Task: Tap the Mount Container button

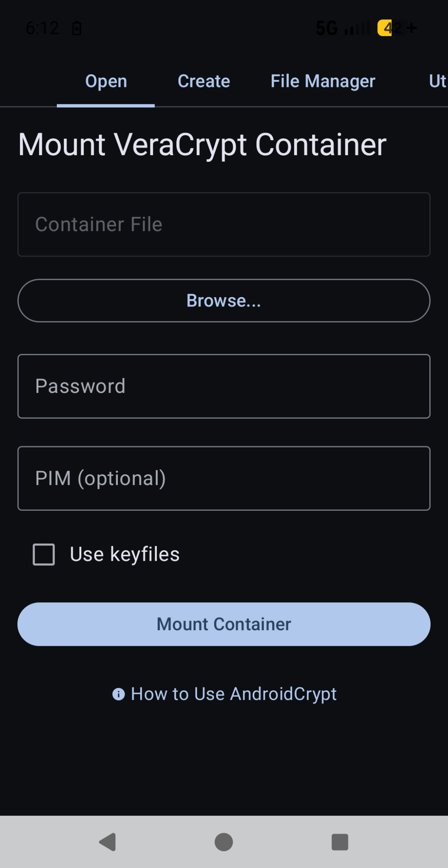Action: point(224,624)
